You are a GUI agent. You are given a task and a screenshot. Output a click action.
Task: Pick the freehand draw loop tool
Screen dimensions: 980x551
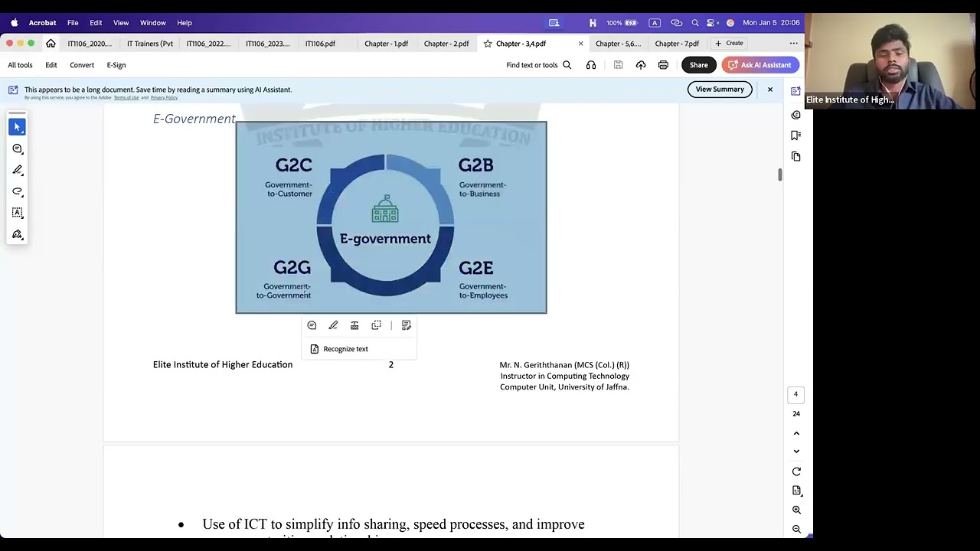tap(18, 191)
